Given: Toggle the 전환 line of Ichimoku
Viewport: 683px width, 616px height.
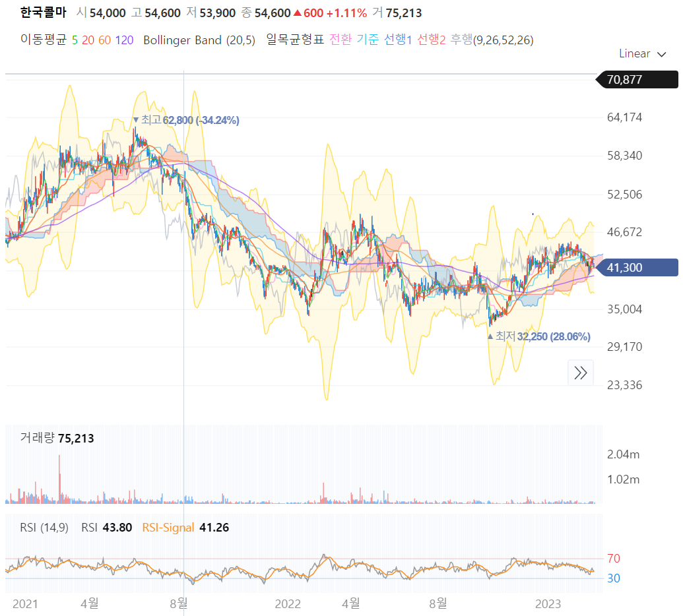Looking at the screenshot, I should pos(341,40).
